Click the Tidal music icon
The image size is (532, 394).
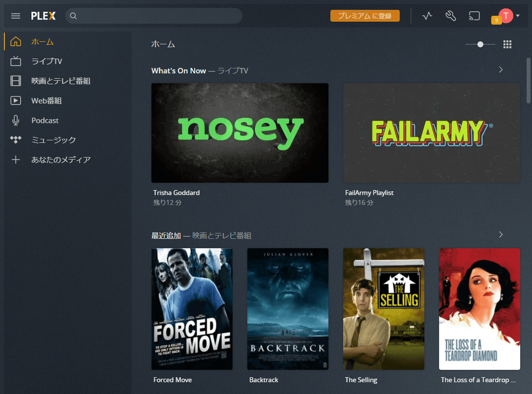coord(15,140)
